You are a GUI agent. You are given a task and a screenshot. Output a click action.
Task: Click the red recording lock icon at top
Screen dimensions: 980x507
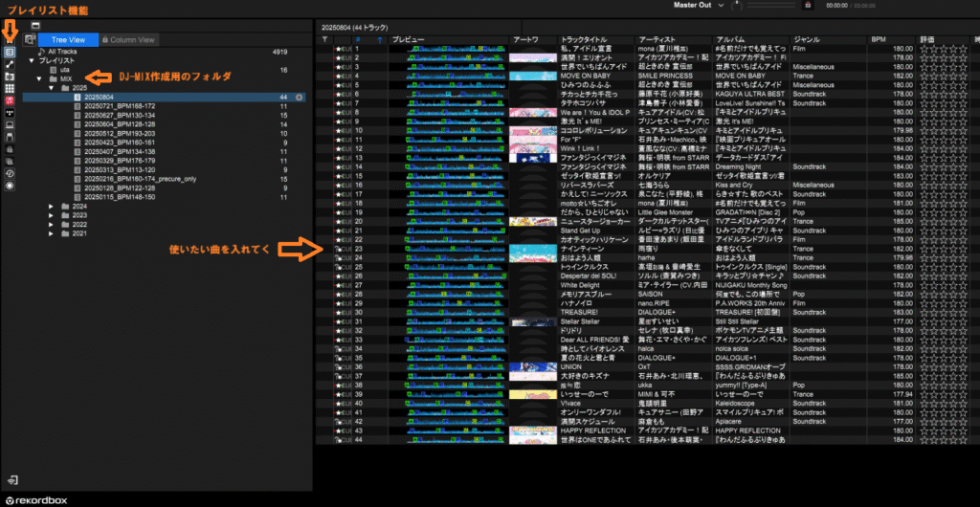808,5
